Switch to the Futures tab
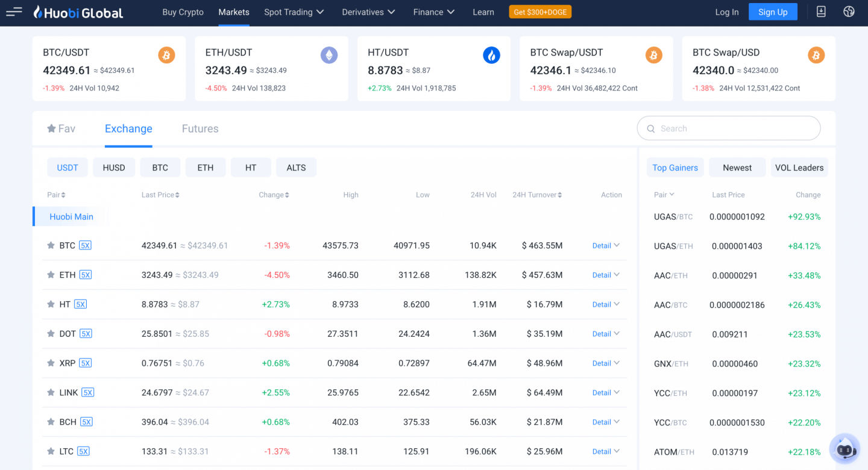Viewport: 868px width, 470px height. click(x=200, y=128)
